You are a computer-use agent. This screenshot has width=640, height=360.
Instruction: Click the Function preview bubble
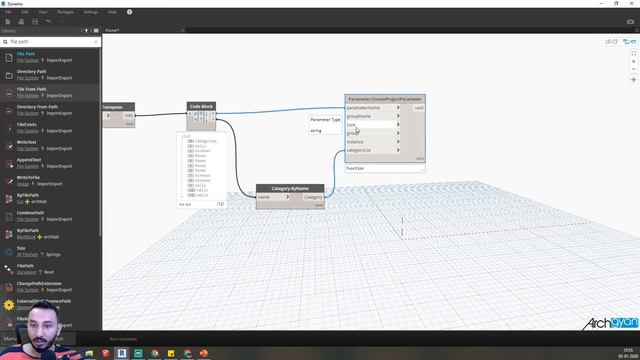385,168
